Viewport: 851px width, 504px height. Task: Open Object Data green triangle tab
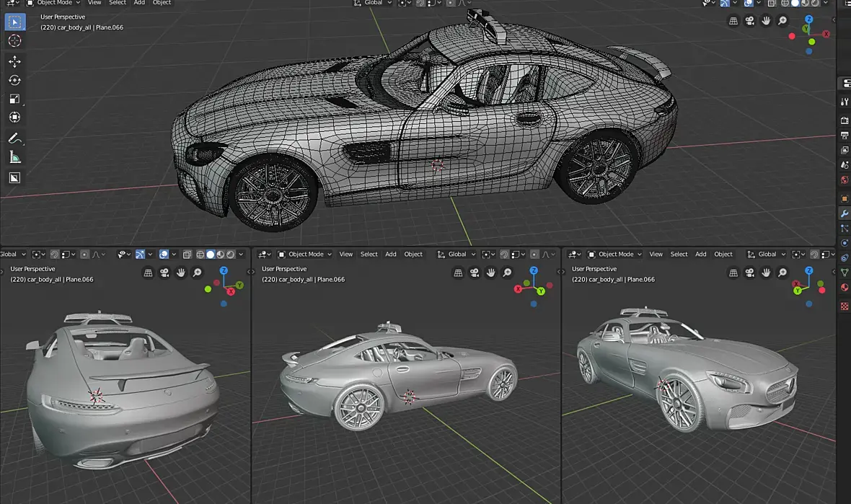click(x=844, y=273)
